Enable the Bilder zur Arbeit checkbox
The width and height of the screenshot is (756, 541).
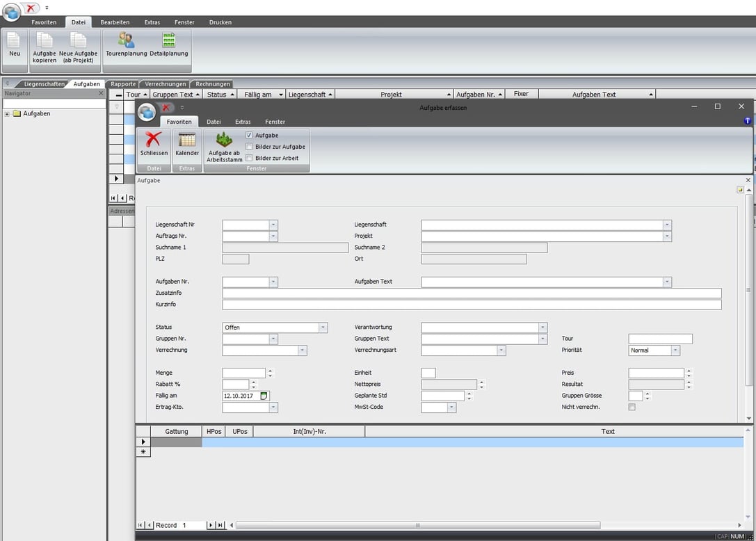pos(249,158)
